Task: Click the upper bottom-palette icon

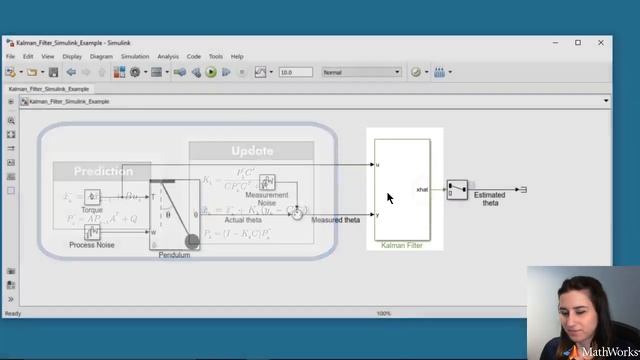Action: [11, 271]
